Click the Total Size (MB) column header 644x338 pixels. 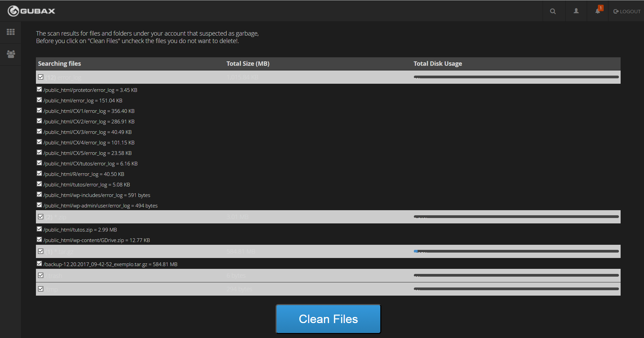pyautogui.click(x=248, y=64)
